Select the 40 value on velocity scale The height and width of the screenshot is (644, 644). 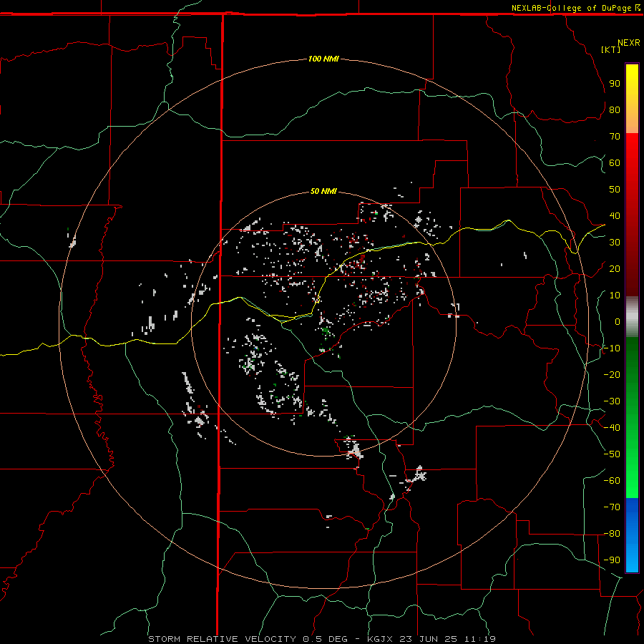[x=615, y=215]
